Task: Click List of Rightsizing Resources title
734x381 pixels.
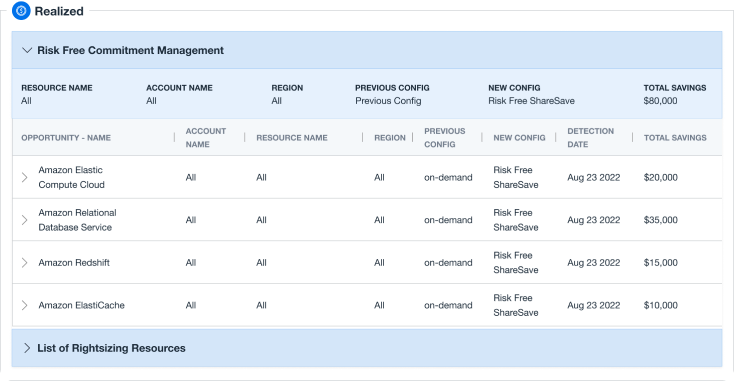Action: [111, 348]
